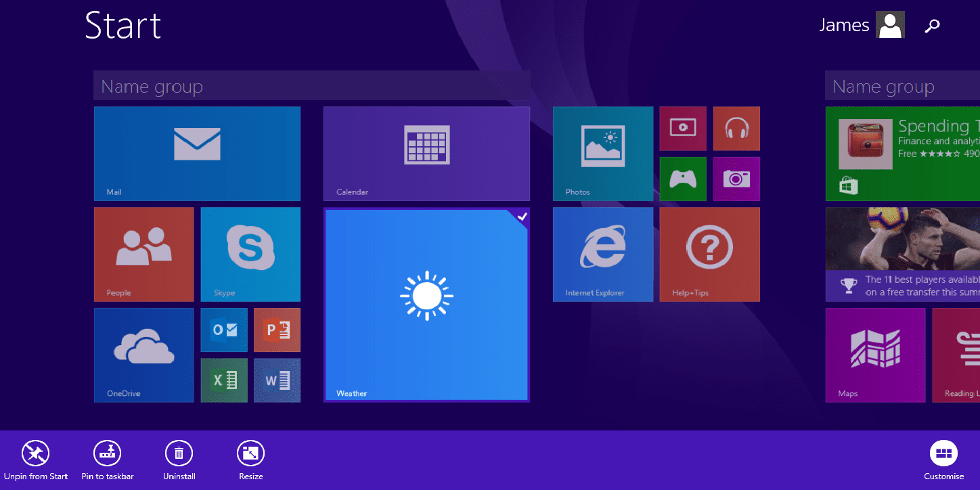Open the Spending Tracker Store tile

coord(903,154)
